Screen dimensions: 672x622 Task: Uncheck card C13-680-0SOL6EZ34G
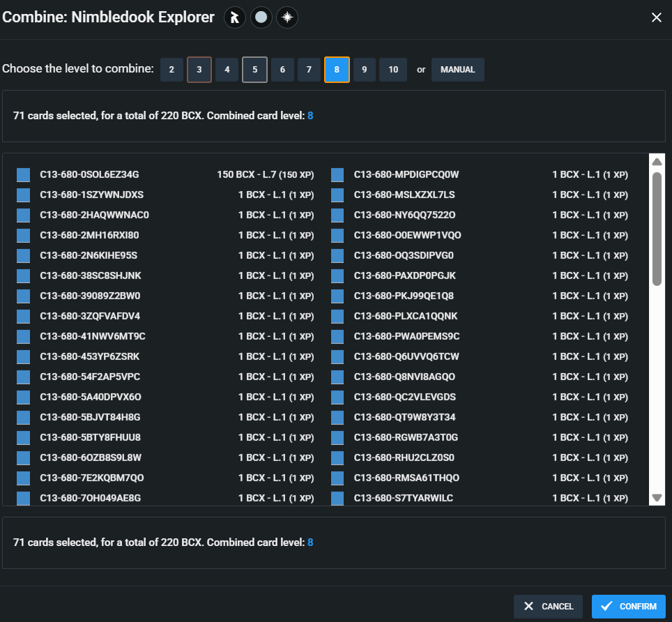(24, 174)
